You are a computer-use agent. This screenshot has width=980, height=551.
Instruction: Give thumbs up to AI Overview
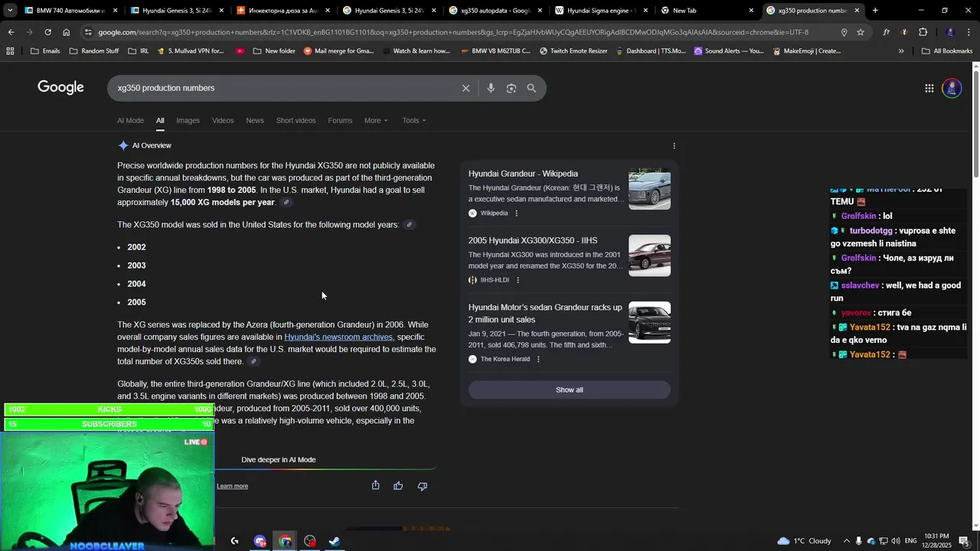(x=398, y=486)
